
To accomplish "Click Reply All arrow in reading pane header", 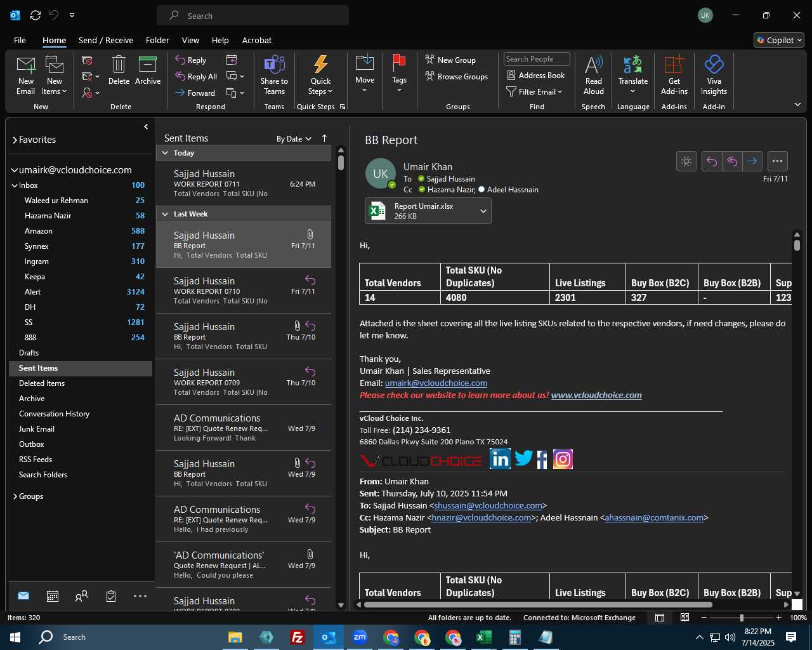I will (x=732, y=161).
